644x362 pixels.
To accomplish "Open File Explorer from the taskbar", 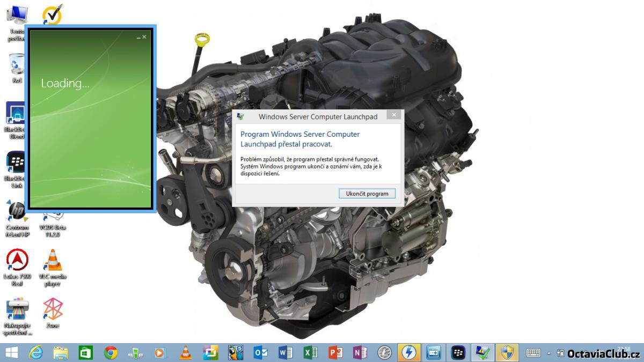I will click(61, 352).
